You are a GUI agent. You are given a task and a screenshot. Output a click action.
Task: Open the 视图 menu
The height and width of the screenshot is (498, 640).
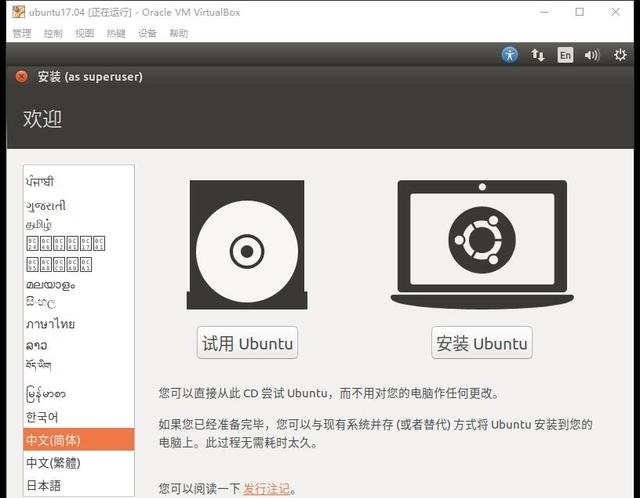point(84,33)
